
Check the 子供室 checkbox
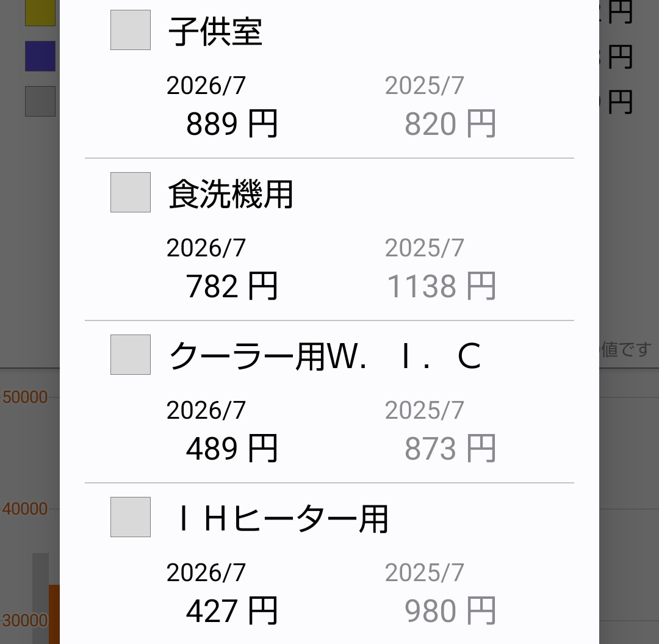131,30
